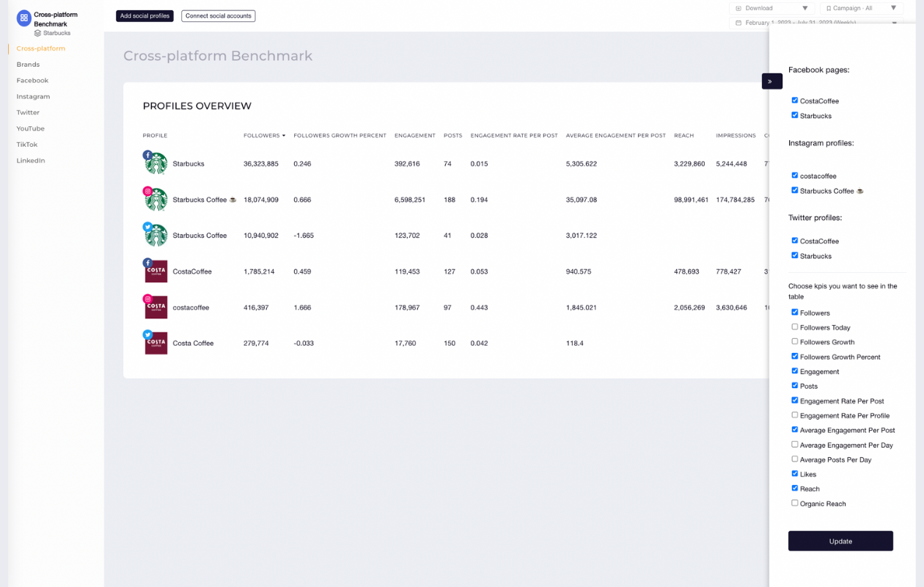This screenshot has height=587, width=924.
Task: Click the Impressions column header
Action: 736,136
